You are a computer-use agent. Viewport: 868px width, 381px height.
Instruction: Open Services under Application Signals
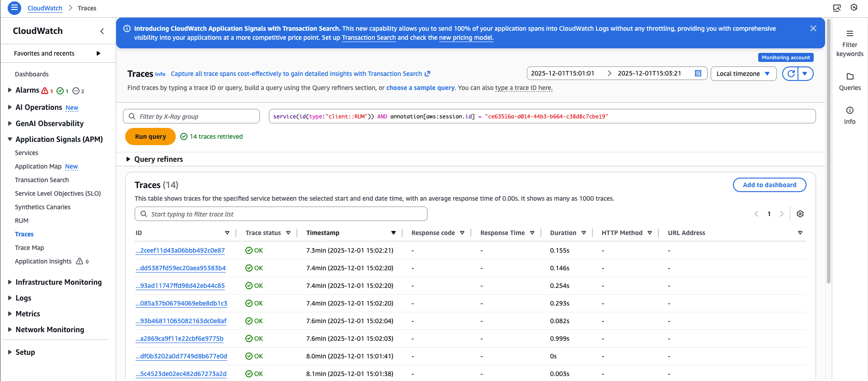[27, 153]
